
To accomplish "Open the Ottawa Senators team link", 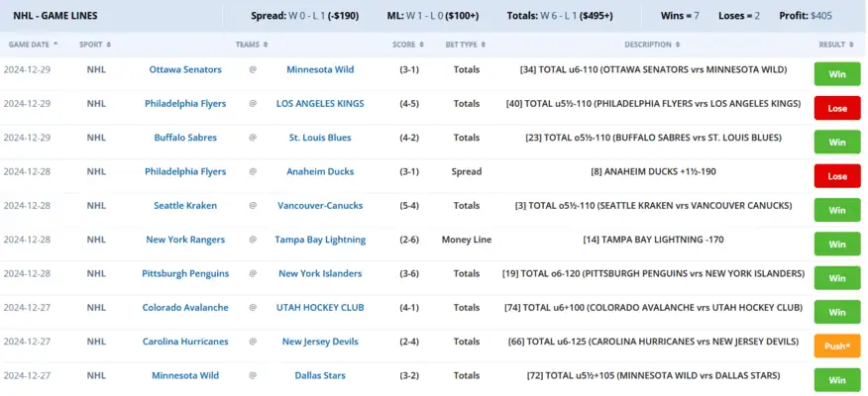I will point(185,69).
